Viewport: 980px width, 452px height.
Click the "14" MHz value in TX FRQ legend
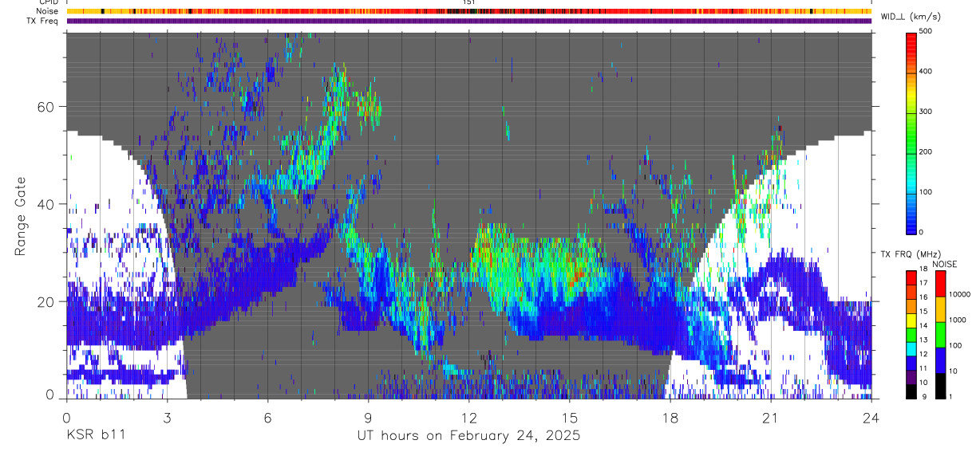925,325
